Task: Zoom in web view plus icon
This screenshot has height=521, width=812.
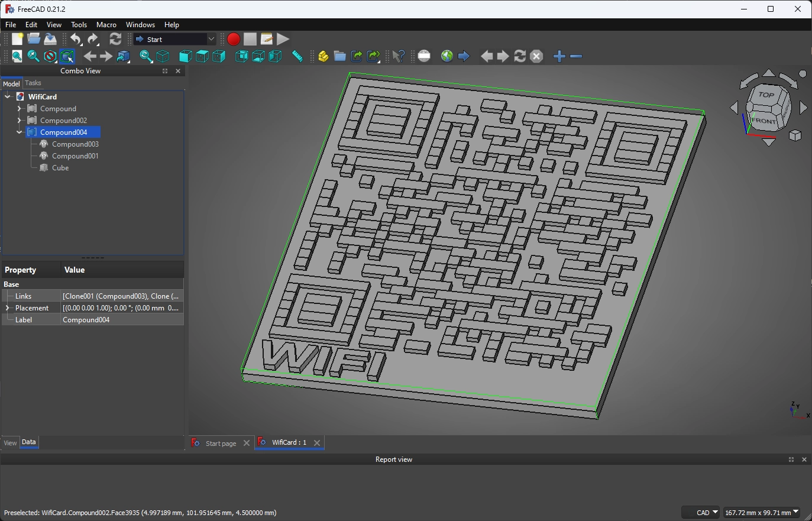Action: tap(559, 56)
